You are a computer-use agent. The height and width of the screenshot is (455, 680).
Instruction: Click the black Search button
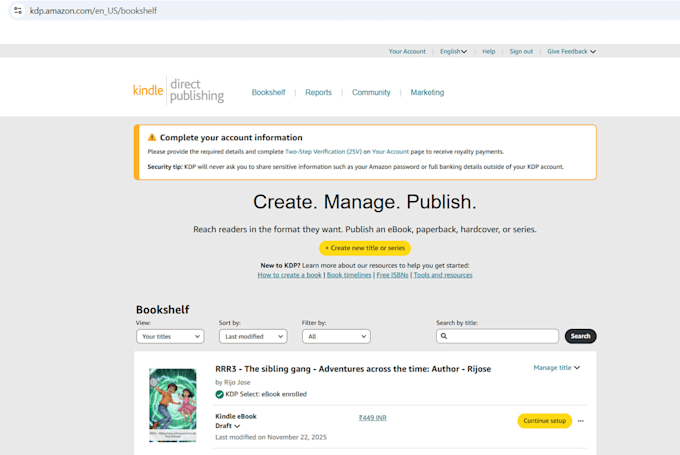coord(580,336)
